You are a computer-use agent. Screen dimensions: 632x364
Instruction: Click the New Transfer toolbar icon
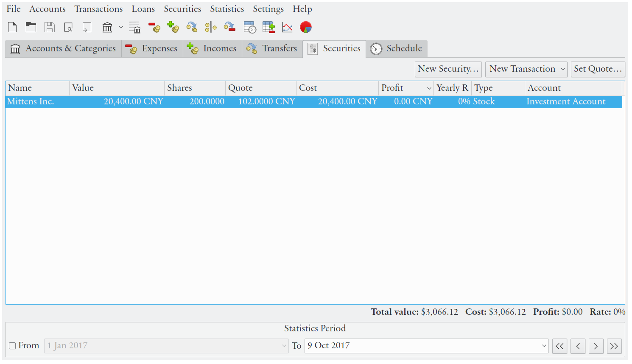[x=192, y=28]
